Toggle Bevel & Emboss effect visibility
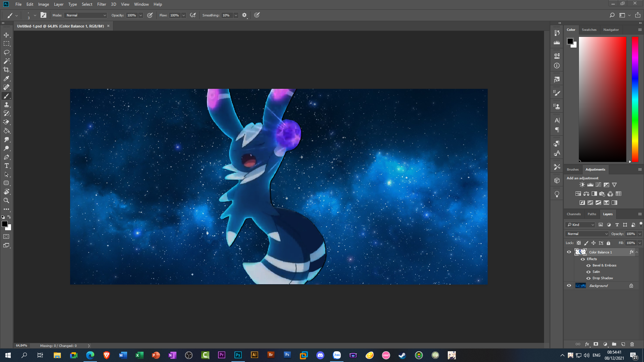The image size is (644, 362). click(x=588, y=265)
